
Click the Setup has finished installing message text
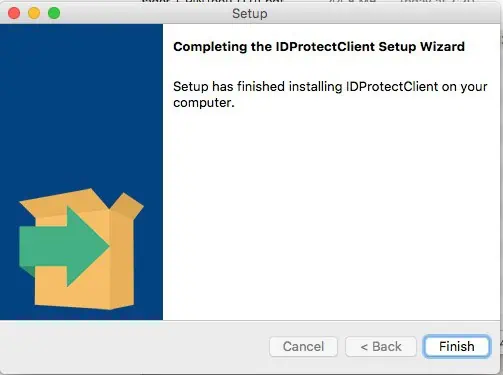coord(330,94)
